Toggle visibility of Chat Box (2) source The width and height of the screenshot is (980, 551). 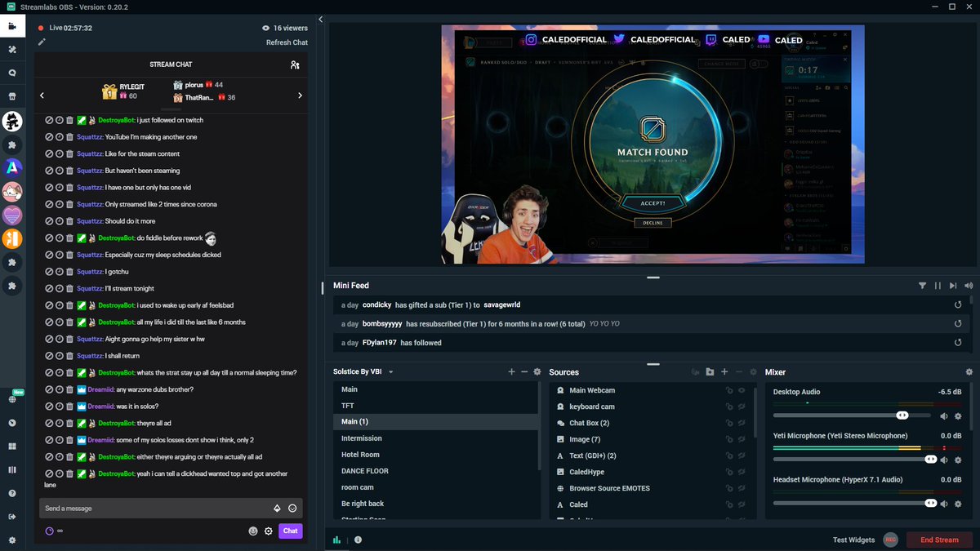[742, 423]
